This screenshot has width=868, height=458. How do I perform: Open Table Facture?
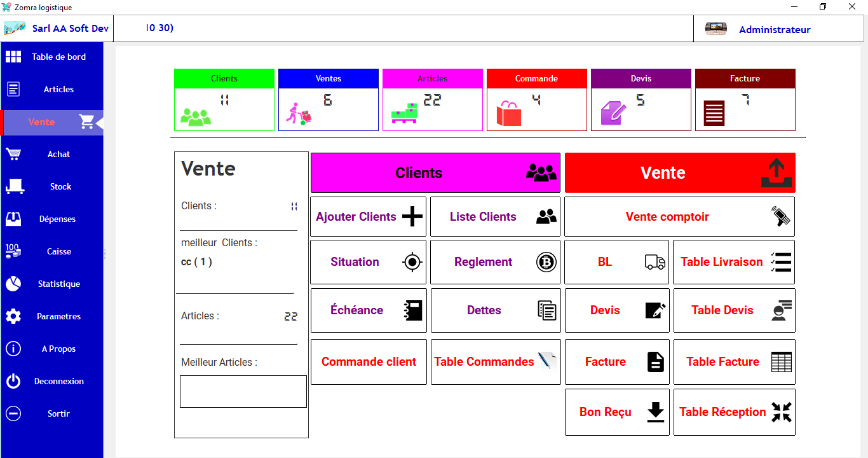(734, 361)
